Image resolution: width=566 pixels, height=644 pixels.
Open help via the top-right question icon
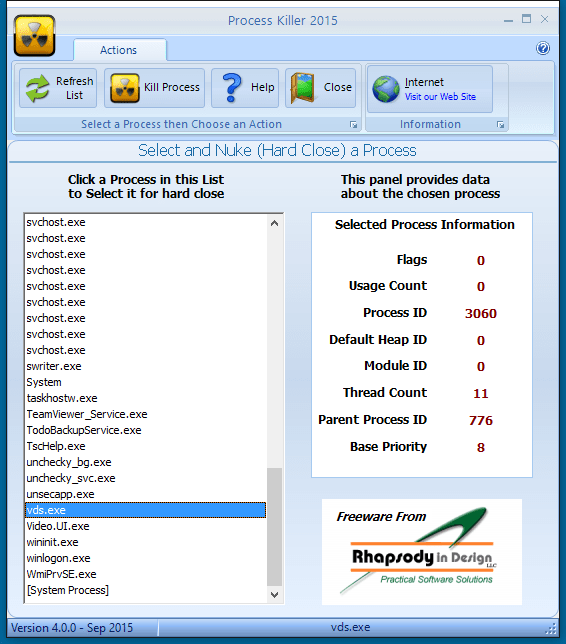pos(543,48)
